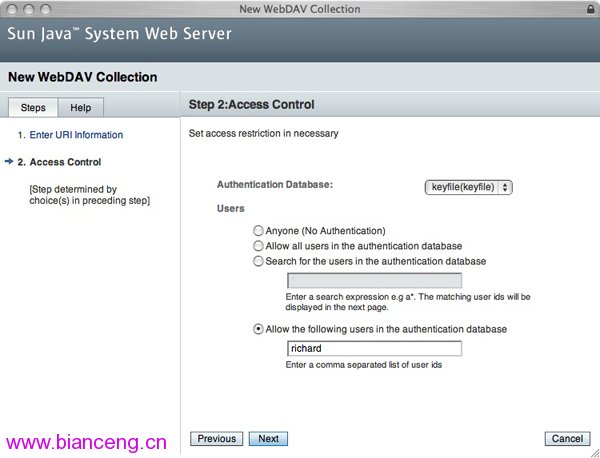Proceed with the Next button

coord(268,438)
